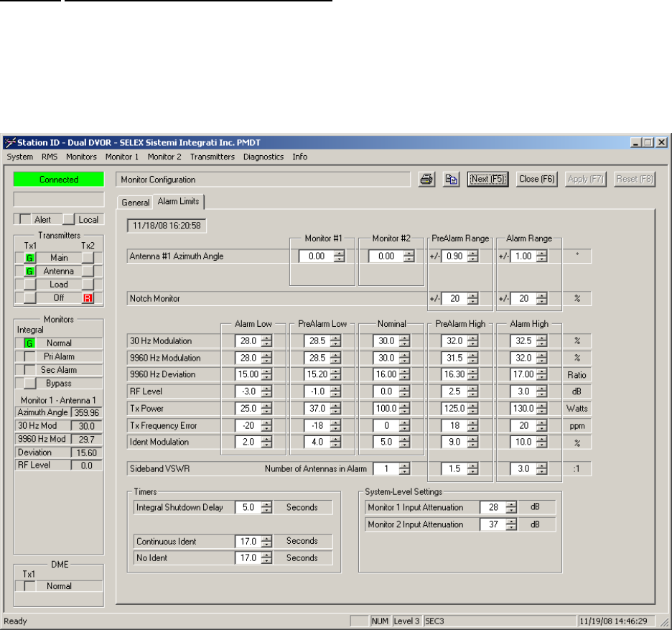Toggle the Local indicator box
Image resolution: width=672 pixels, height=630 pixels.
69,220
